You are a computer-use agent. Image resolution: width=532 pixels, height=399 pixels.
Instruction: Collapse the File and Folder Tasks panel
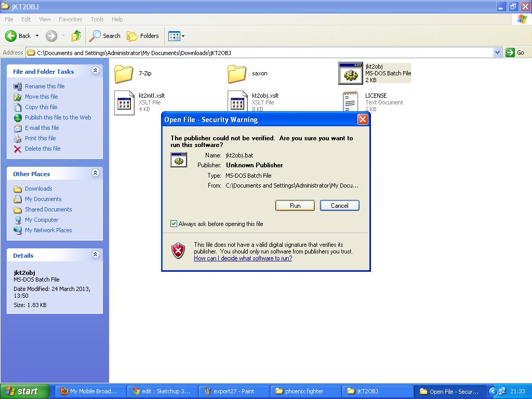click(x=96, y=71)
